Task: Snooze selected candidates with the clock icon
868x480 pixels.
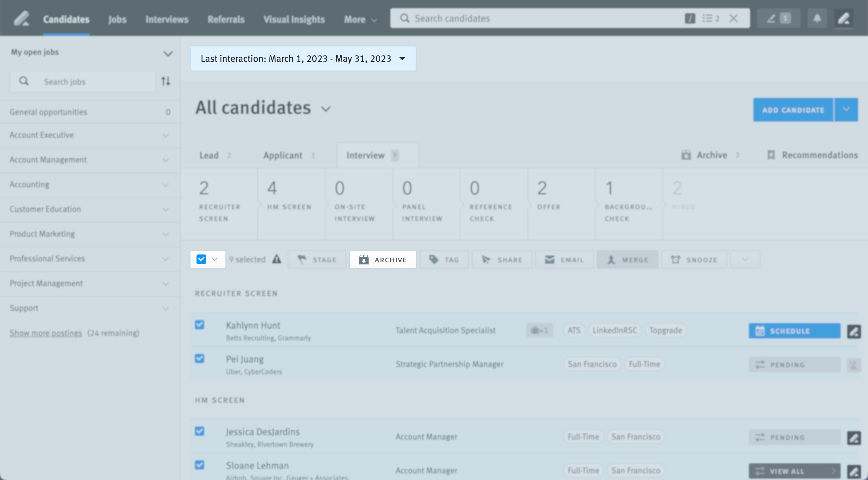Action: (694, 259)
